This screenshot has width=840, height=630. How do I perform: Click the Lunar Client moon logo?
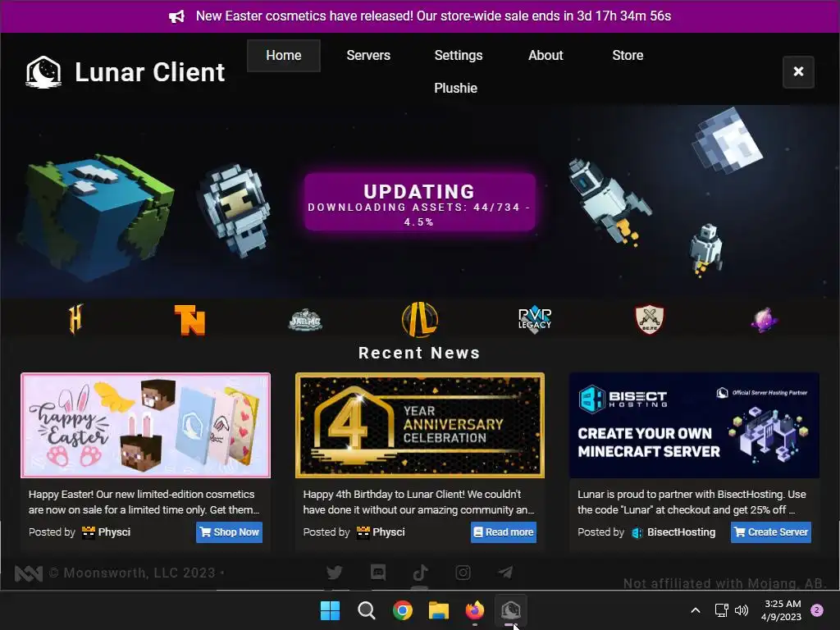(43, 72)
